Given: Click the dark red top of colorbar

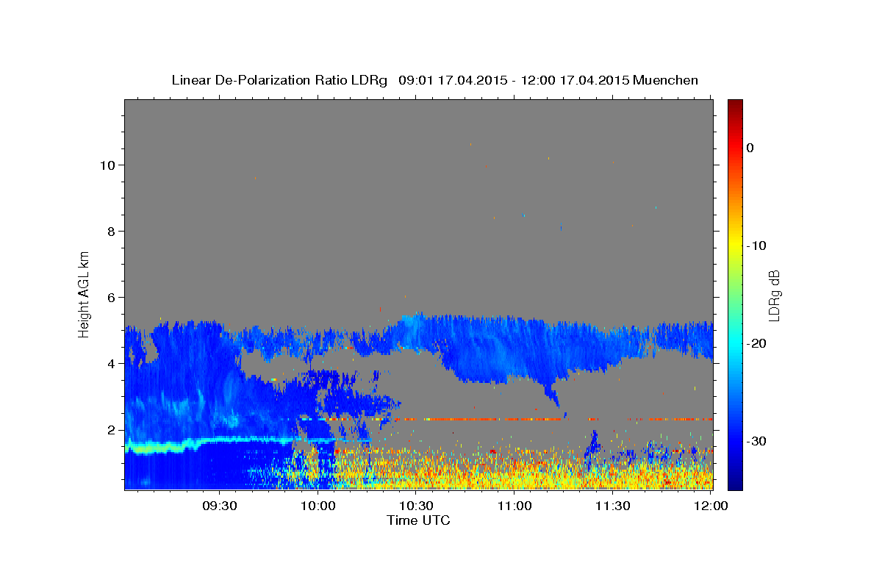Looking at the screenshot, I should 735,107.
